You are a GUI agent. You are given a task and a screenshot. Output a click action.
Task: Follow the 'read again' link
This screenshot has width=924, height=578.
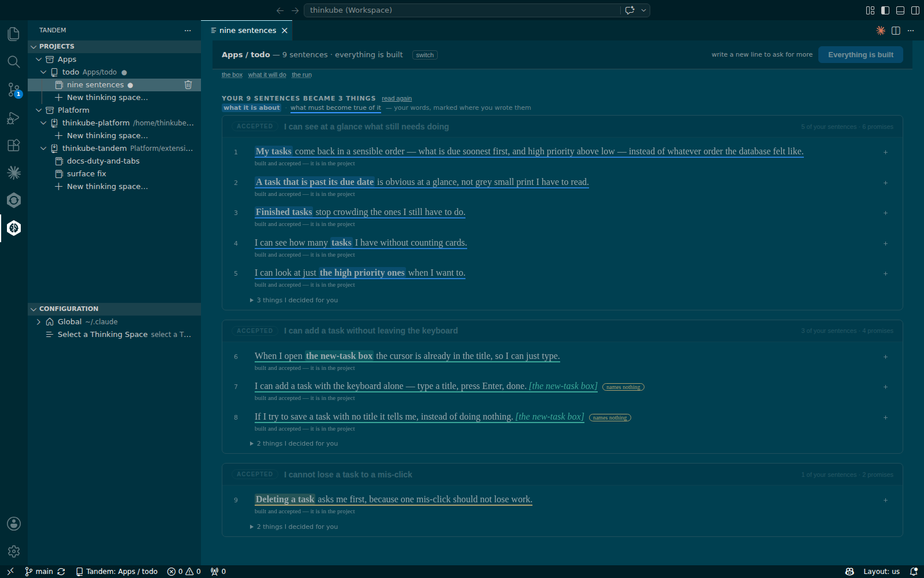[x=397, y=99]
